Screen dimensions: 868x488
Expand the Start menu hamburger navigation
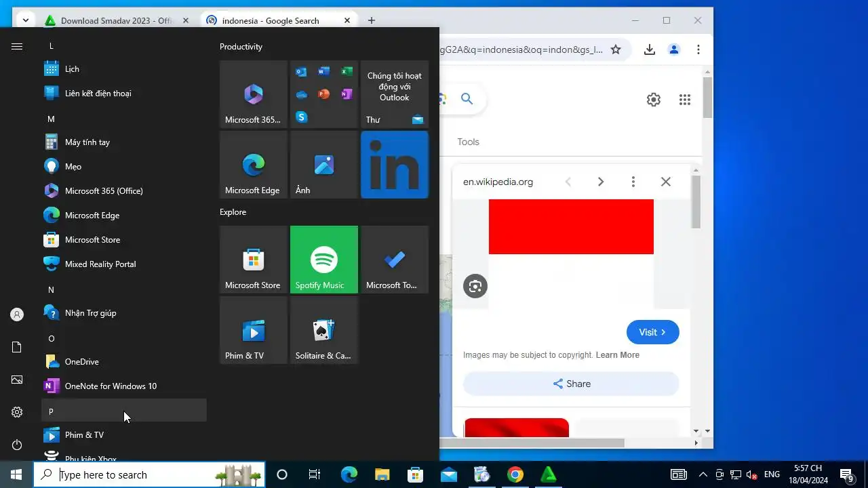pyautogui.click(x=17, y=46)
